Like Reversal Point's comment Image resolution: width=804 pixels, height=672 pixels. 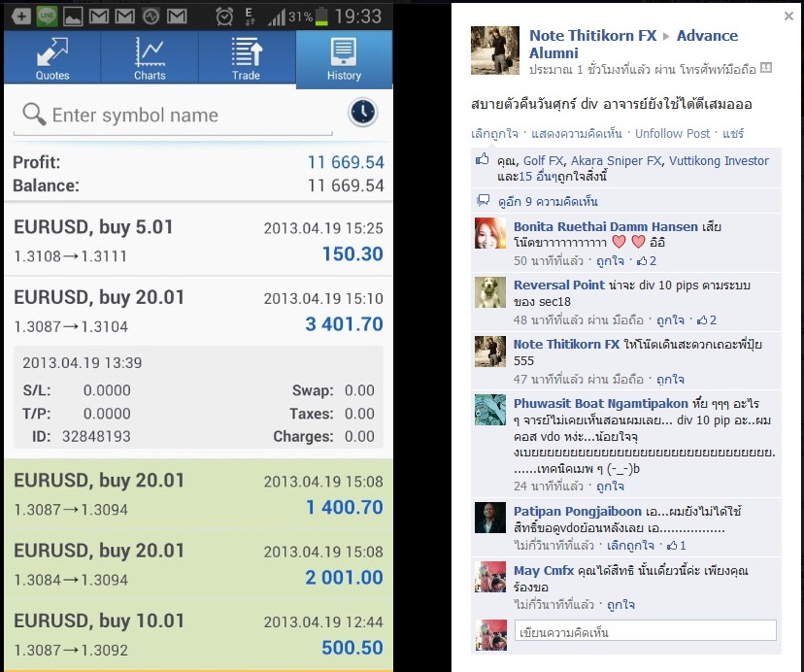pyautogui.click(x=670, y=320)
